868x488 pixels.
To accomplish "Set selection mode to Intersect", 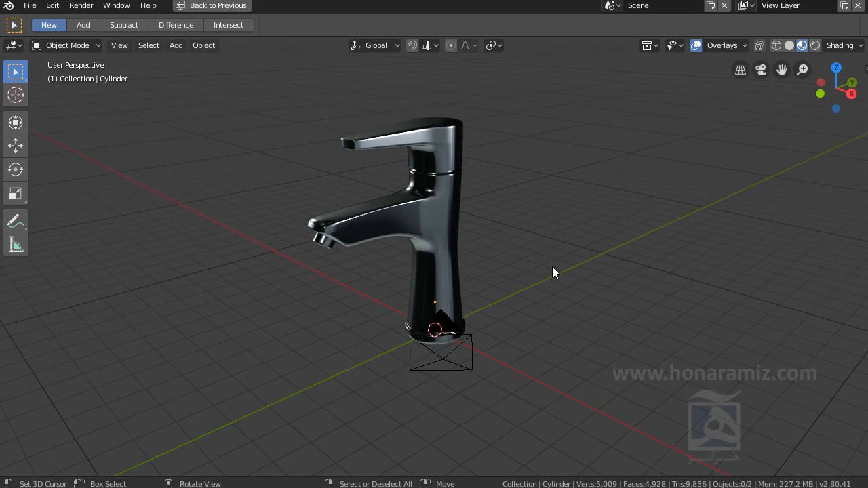I will pos(228,25).
